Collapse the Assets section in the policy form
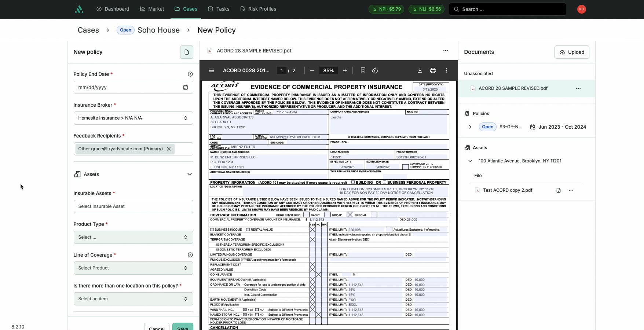 point(189,174)
